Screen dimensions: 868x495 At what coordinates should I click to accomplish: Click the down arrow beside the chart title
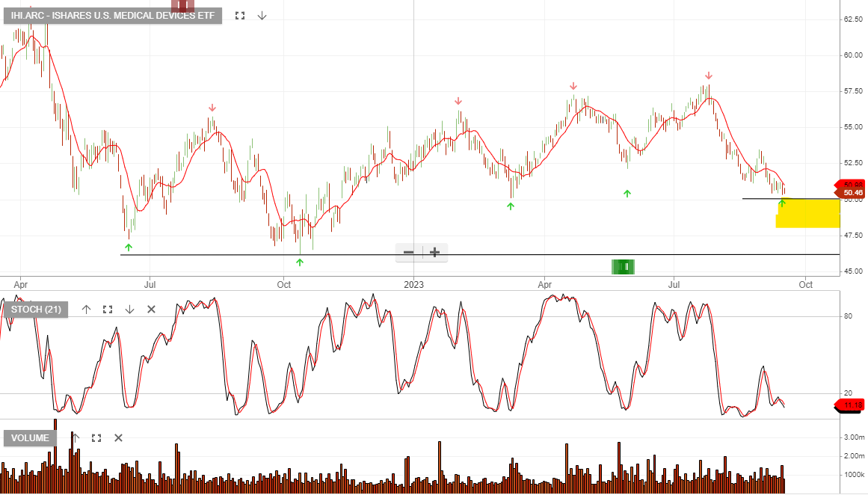(x=262, y=15)
